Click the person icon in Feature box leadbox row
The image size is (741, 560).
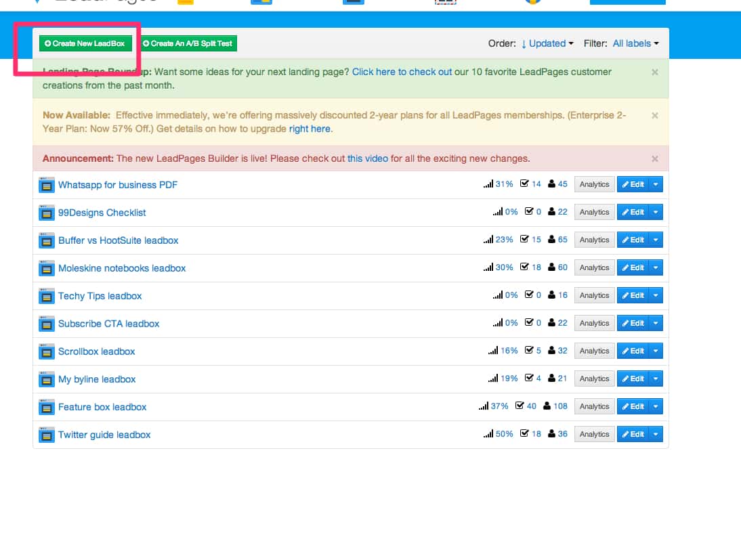click(x=547, y=406)
